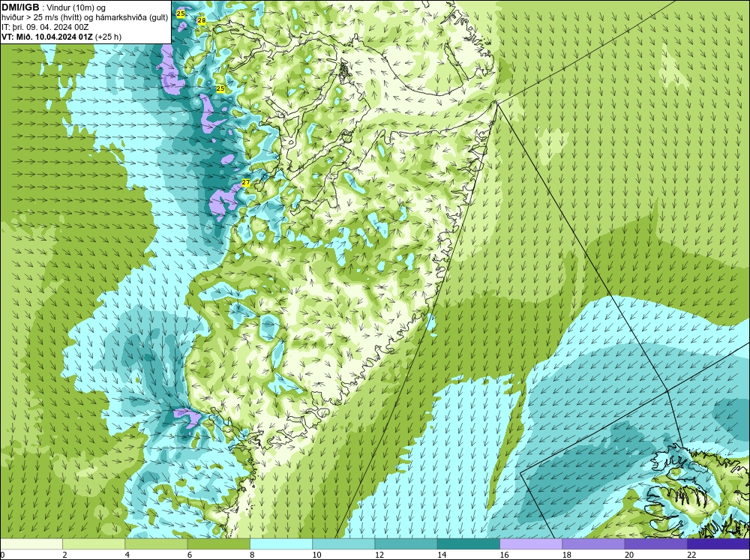Select the 2–4 m/s light green swatch
Image resolution: width=750 pixels, height=560 pixels.
pos(94,544)
